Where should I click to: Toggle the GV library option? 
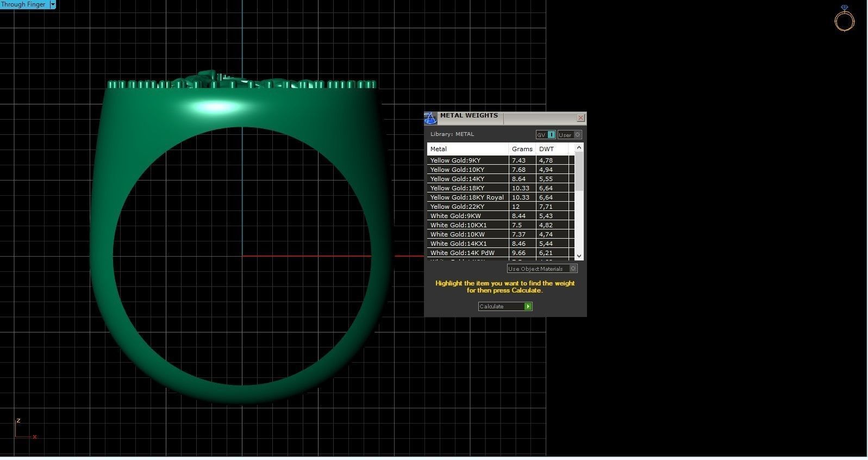[546, 135]
